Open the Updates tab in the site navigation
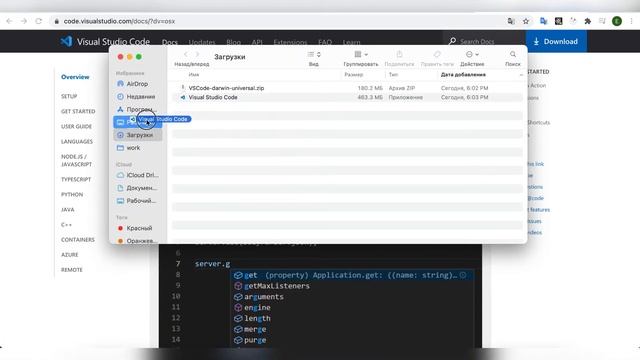The width and height of the screenshot is (640, 360). coord(202,42)
